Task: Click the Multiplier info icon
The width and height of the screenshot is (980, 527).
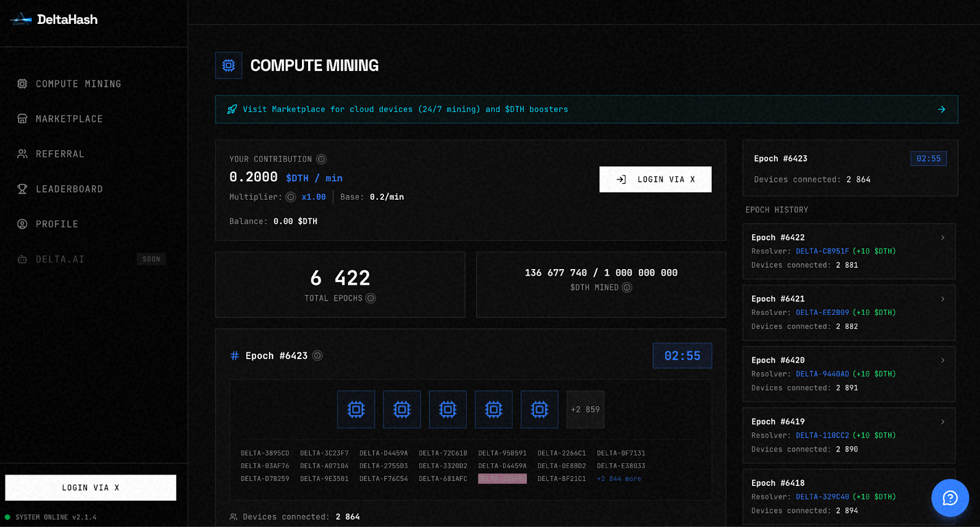Action: pyautogui.click(x=291, y=197)
